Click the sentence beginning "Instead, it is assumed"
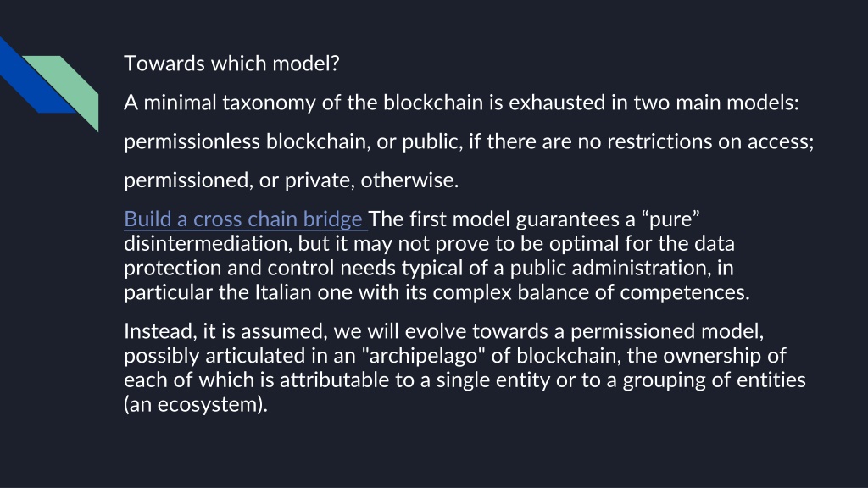 (x=444, y=331)
